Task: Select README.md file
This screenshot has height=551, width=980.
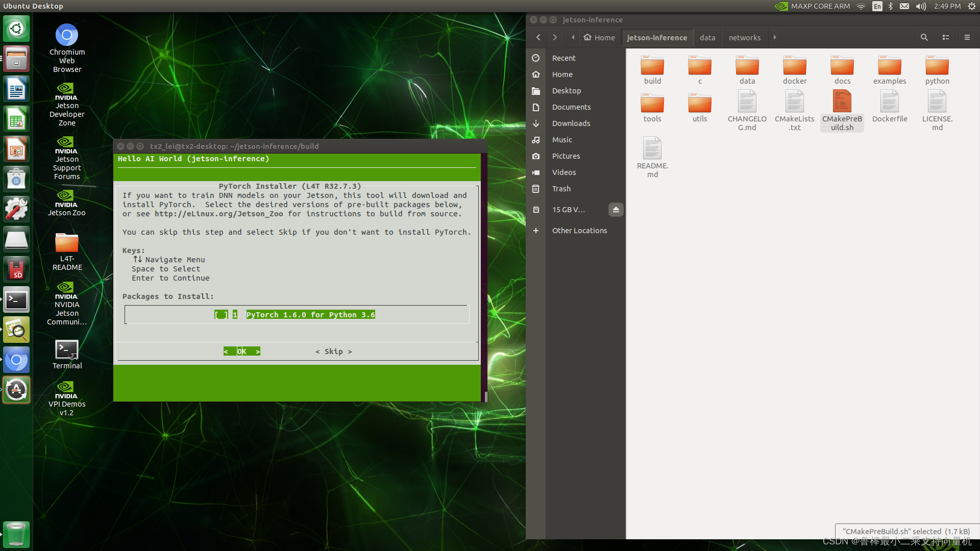Action: [652, 158]
